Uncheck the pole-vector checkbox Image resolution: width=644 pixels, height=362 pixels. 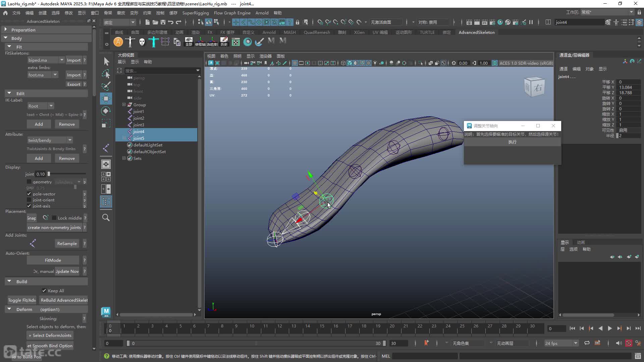tap(29, 194)
